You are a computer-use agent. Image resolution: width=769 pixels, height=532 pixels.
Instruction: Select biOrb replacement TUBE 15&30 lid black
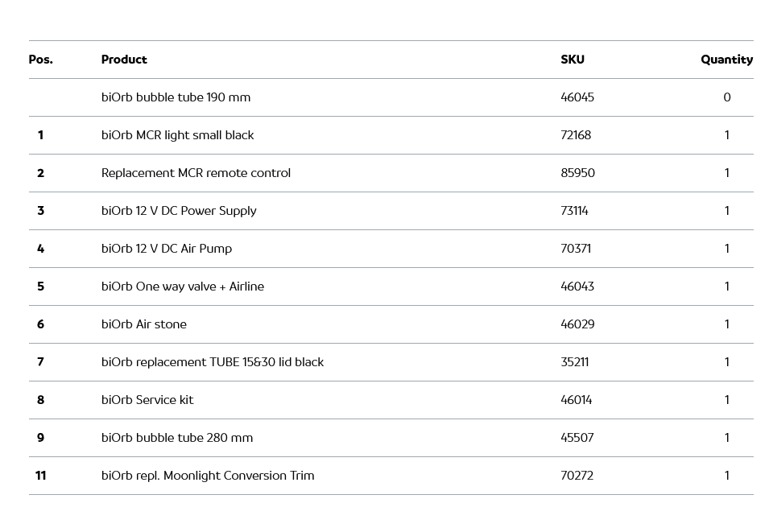tap(213, 362)
